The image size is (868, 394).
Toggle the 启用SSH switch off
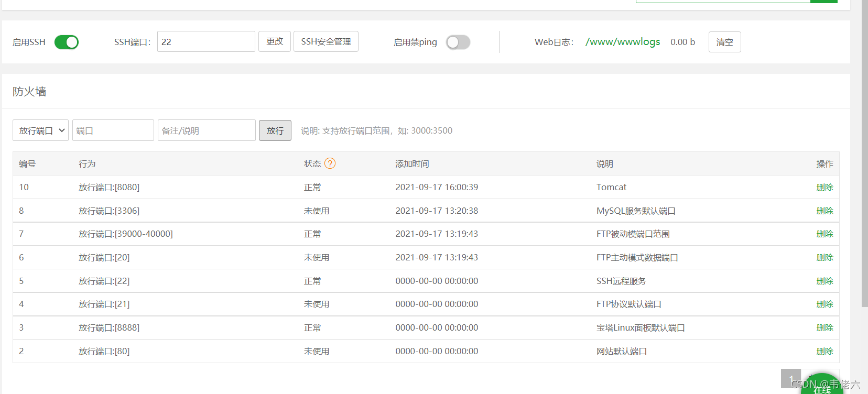click(x=67, y=42)
